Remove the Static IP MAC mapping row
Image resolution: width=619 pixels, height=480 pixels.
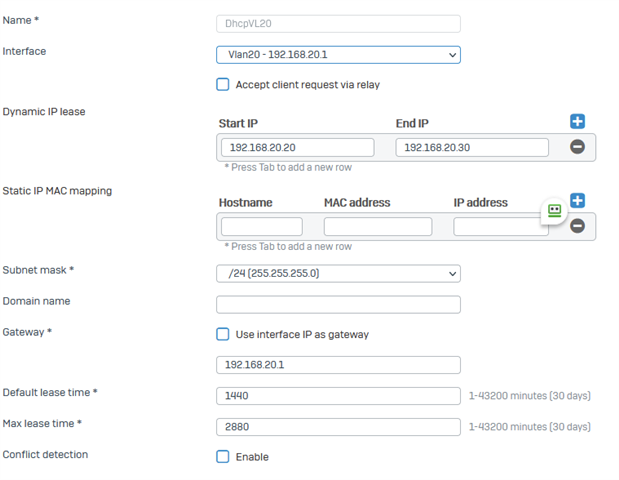point(577,226)
